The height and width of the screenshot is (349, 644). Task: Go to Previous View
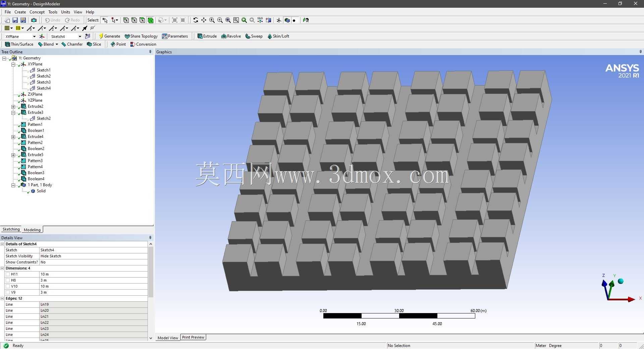point(244,20)
